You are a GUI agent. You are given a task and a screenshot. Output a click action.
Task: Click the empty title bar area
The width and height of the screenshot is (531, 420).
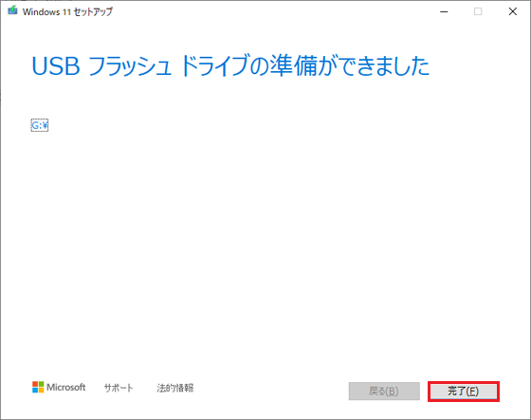(x=271, y=11)
